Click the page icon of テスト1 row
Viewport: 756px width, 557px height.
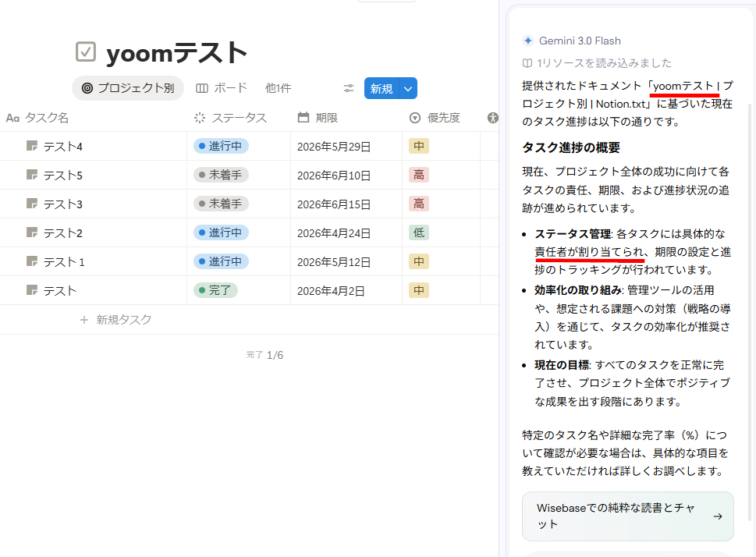tap(32, 261)
